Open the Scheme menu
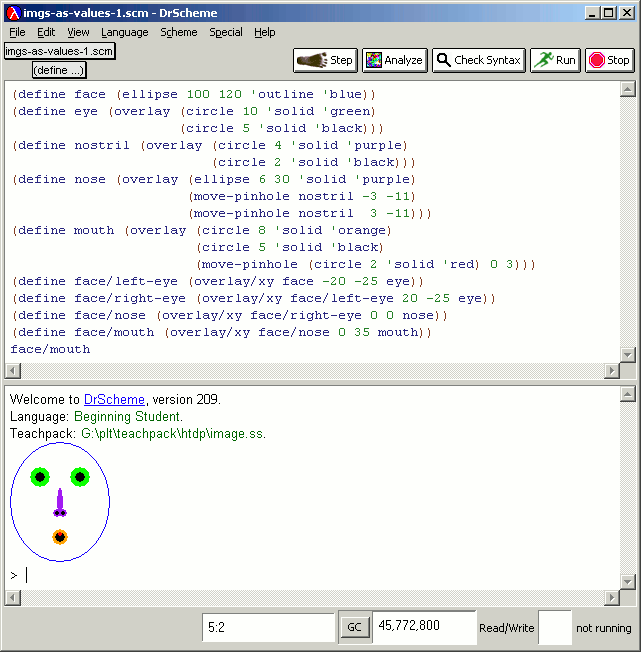This screenshot has height=652, width=641. (x=179, y=32)
